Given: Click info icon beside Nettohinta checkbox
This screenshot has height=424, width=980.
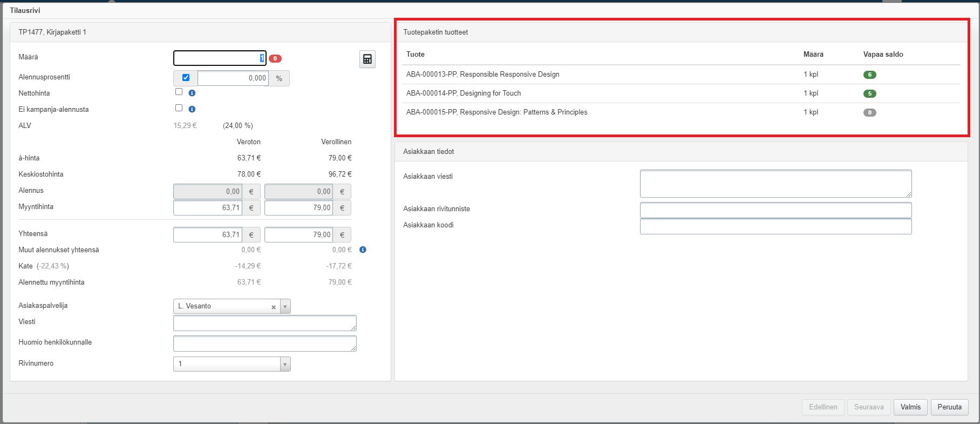Looking at the screenshot, I should click(192, 93).
